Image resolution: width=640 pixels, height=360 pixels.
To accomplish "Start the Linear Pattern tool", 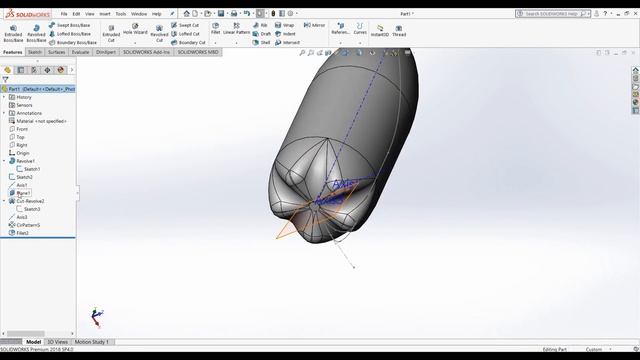I will click(236, 29).
